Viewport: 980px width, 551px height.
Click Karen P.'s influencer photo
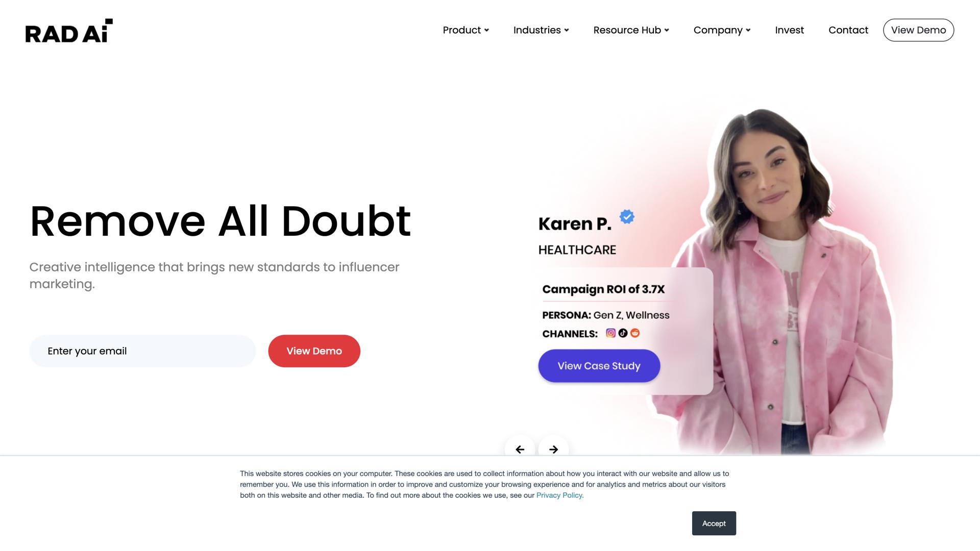[786, 281]
